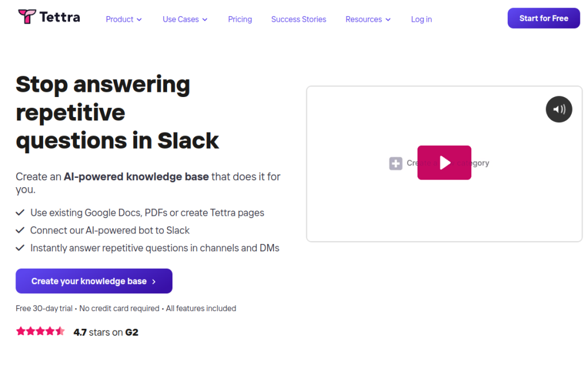Click the plus icon beside Create category
This screenshot has width=588, height=392.
click(396, 164)
